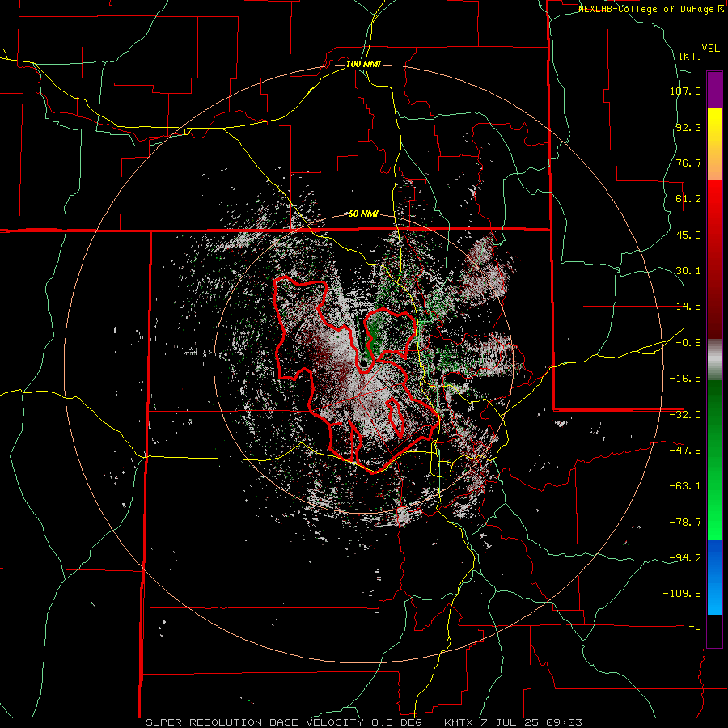The image size is (728, 728).
Task: Click the 107.8 velocity scale value
Action: coord(685,91)
